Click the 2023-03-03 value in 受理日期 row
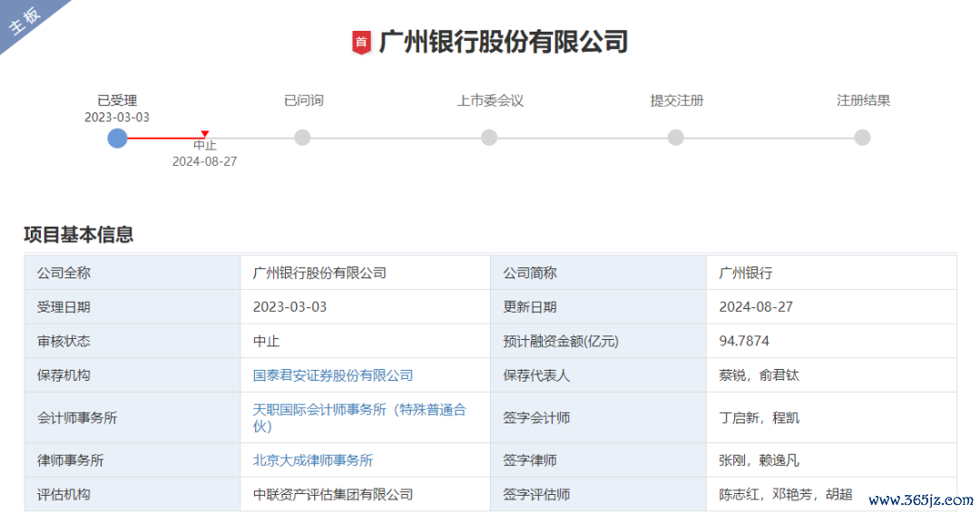Viewport: 980px width, 514px height. [x=289, y=307]
